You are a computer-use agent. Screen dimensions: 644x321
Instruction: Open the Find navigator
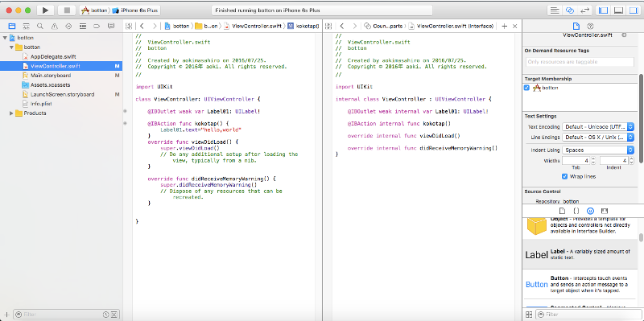[x=39, y=26]
